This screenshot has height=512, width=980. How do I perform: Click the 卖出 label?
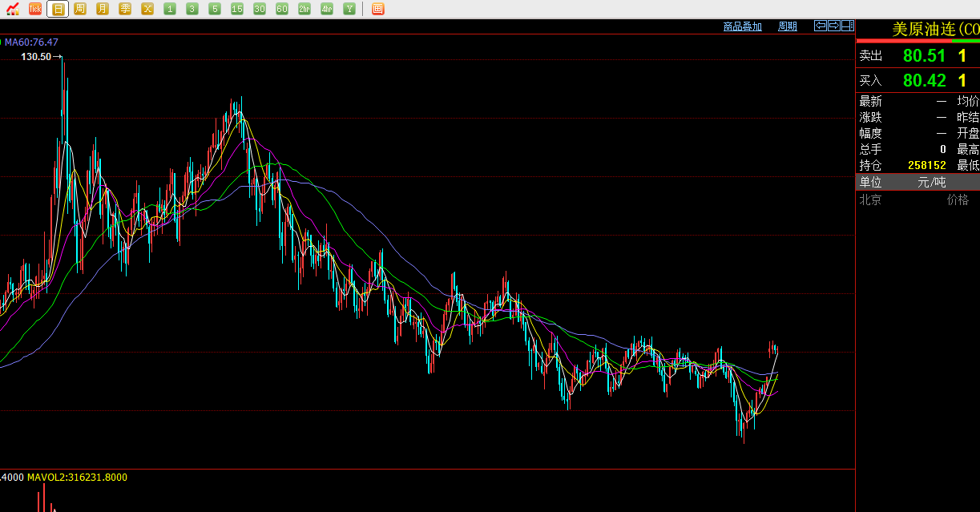coord(871,56)
